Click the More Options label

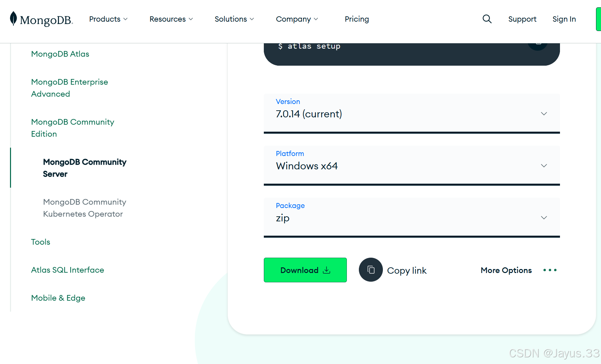(506, 270)
